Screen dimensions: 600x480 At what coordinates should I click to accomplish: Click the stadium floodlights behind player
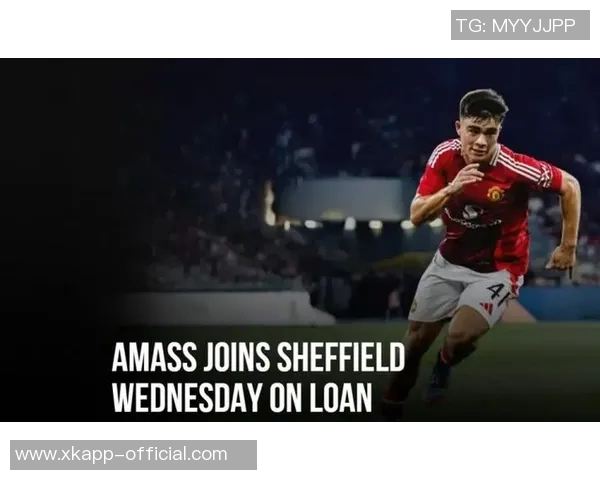coord(356,224)
